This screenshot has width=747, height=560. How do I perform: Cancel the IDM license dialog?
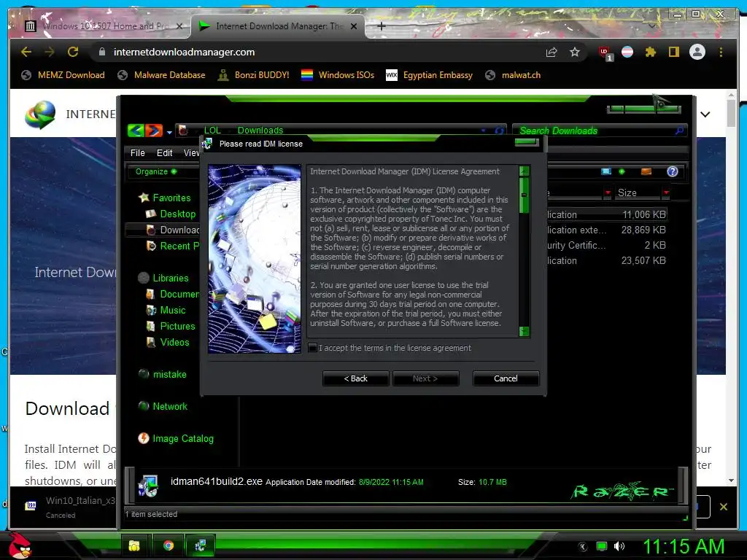[506, 378]
